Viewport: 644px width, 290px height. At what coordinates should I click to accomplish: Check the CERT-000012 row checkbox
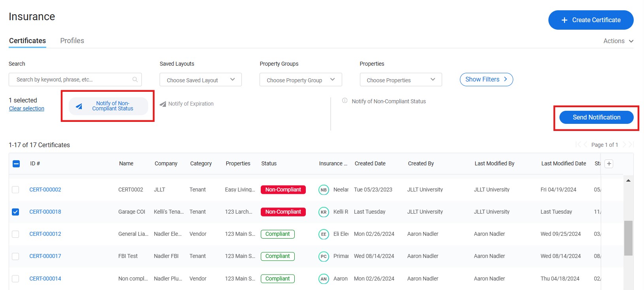click(x=15, y=234)
